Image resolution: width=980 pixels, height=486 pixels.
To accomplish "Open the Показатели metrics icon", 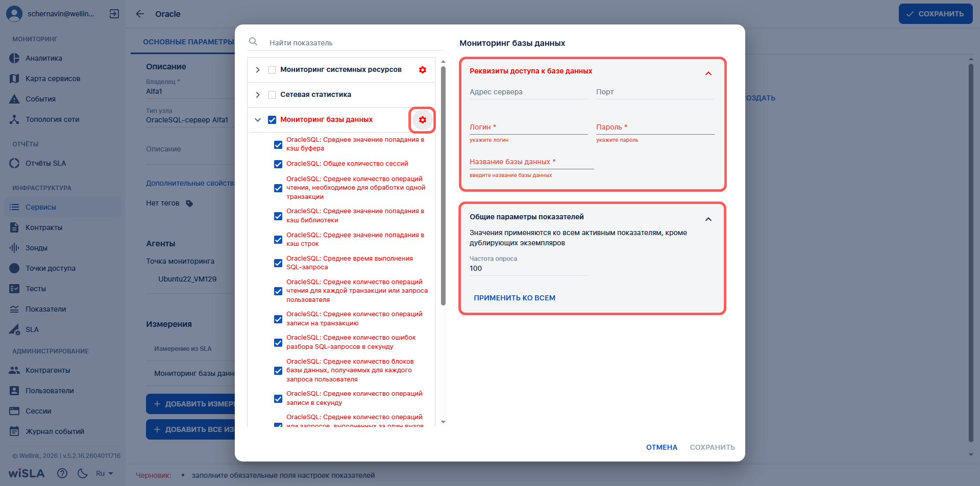I will tap(14, 309).
